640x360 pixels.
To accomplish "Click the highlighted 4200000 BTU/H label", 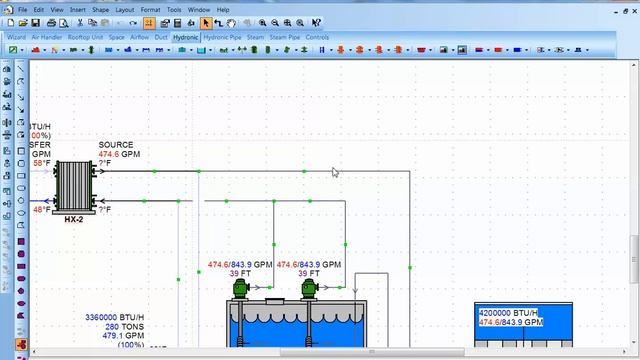I will point(508,313).
